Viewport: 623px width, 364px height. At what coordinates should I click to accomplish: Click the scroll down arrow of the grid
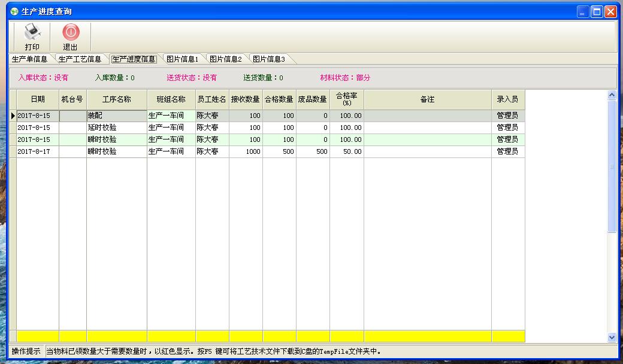pos(612,337)
